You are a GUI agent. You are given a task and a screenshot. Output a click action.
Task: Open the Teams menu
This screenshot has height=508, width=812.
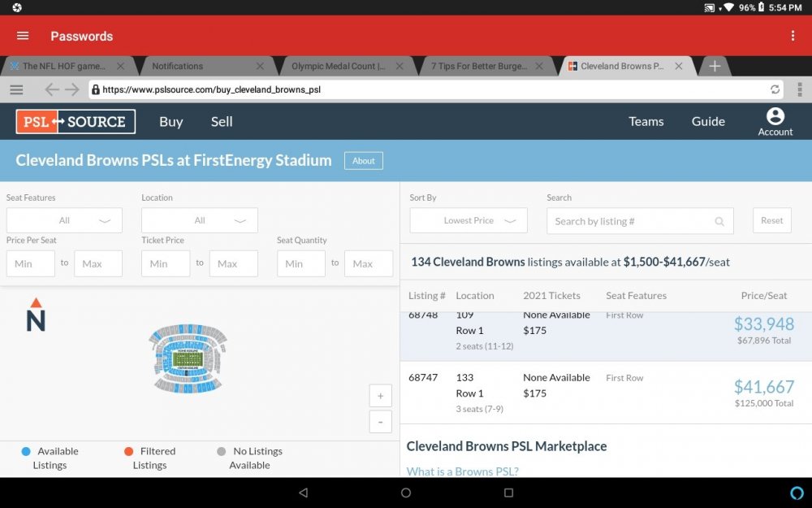(646, 121)
